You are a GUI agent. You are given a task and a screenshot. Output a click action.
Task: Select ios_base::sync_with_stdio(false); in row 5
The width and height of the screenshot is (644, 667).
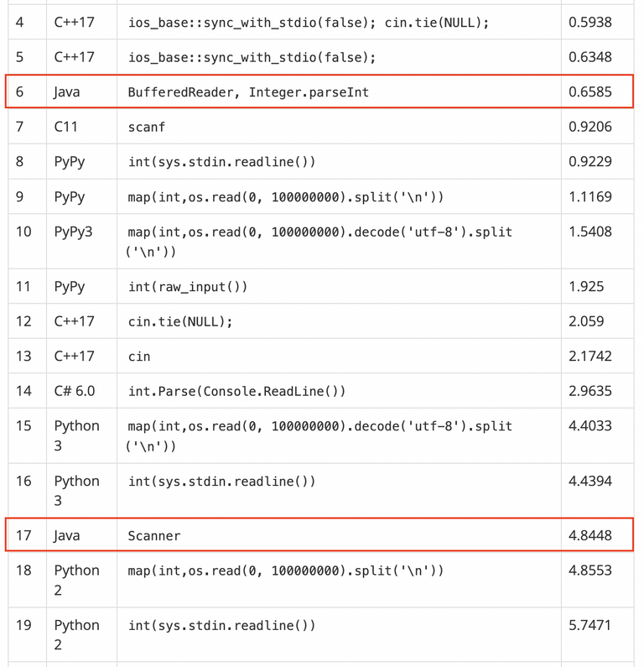coord(252,57)
